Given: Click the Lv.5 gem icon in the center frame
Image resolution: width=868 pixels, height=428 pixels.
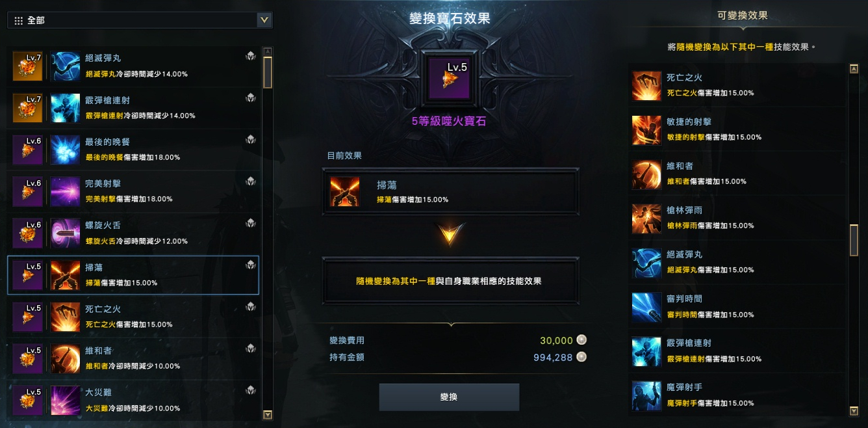Looking at the screenshot, I should pos(450,77).
